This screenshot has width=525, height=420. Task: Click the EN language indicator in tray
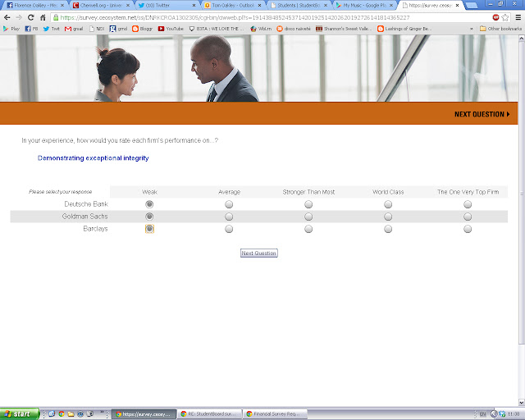click(483, 414)
